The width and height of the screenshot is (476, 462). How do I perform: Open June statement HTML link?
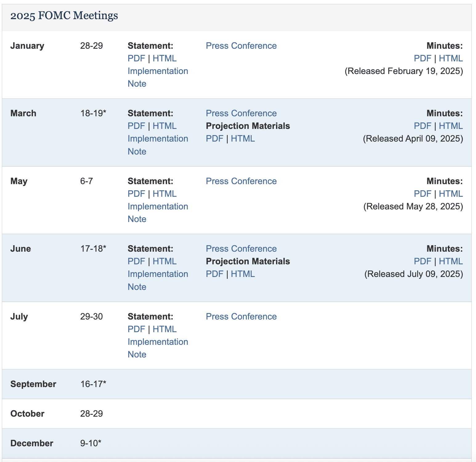165,261
